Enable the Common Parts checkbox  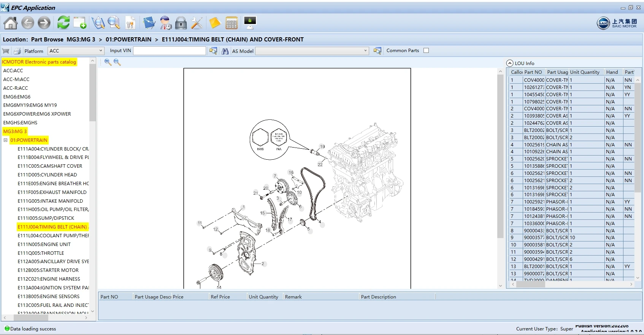(x=426, y=51)
